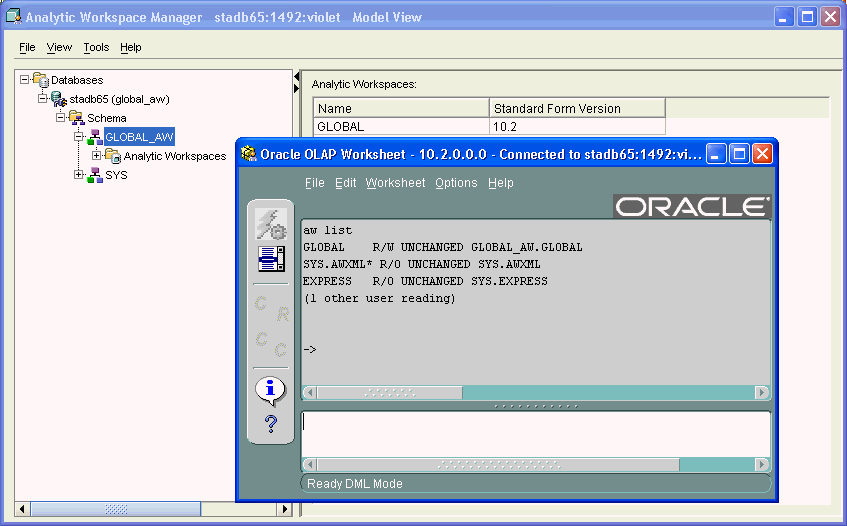Click the Oracle logo in OLAP Worksheet
Screen dimensions: 847x526
tap(692, 206)
